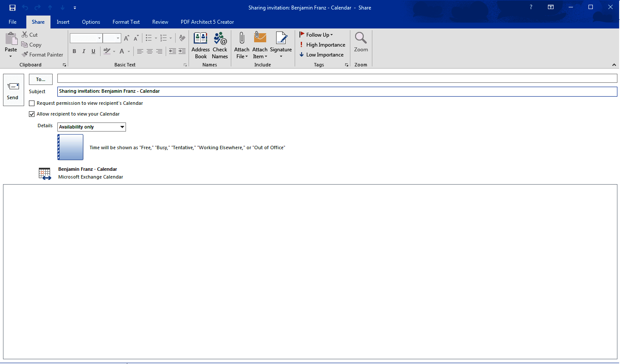Select the availability preview thumbnail
The height and width of the screenshot is (364, 620).
coord(70,147)
